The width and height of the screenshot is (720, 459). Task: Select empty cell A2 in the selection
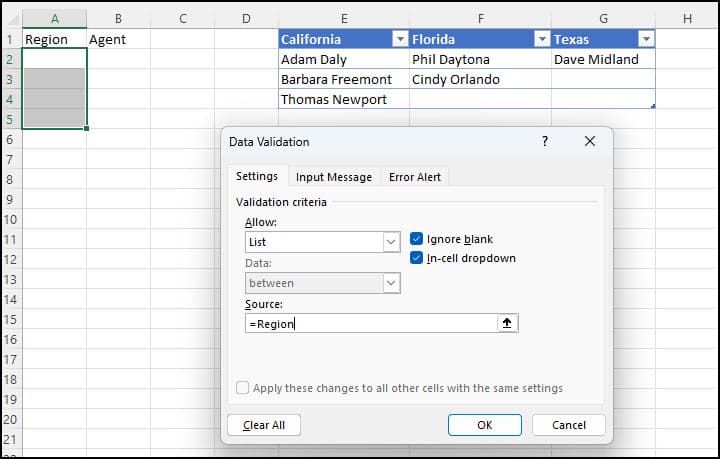coord(55,59)
